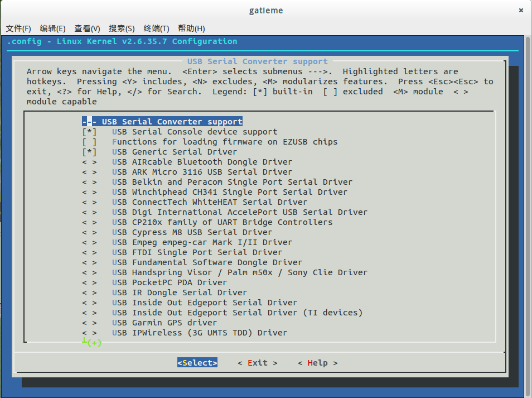Click the terminal vertical scrollbar

click(528, 216)
